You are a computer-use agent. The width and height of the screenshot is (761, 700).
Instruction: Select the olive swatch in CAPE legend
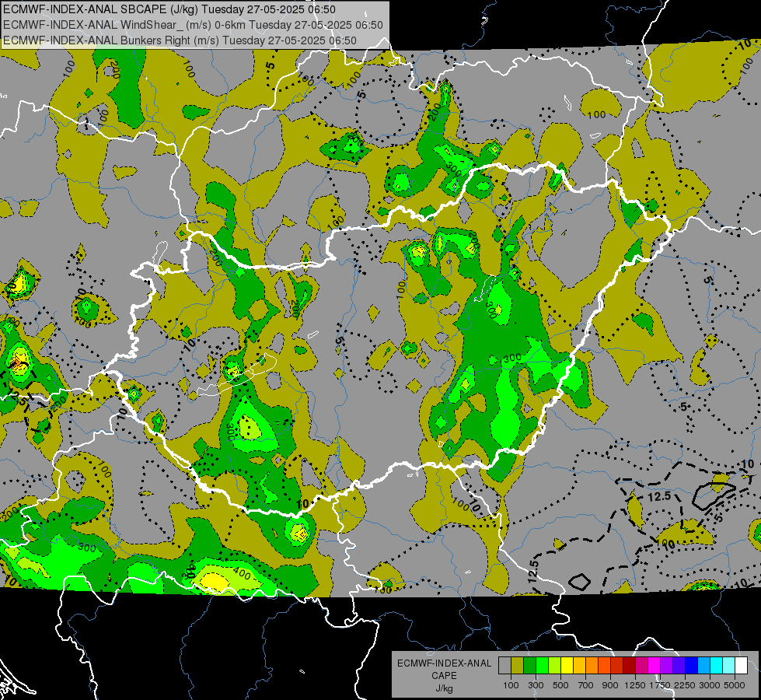(x=518, y=665)
